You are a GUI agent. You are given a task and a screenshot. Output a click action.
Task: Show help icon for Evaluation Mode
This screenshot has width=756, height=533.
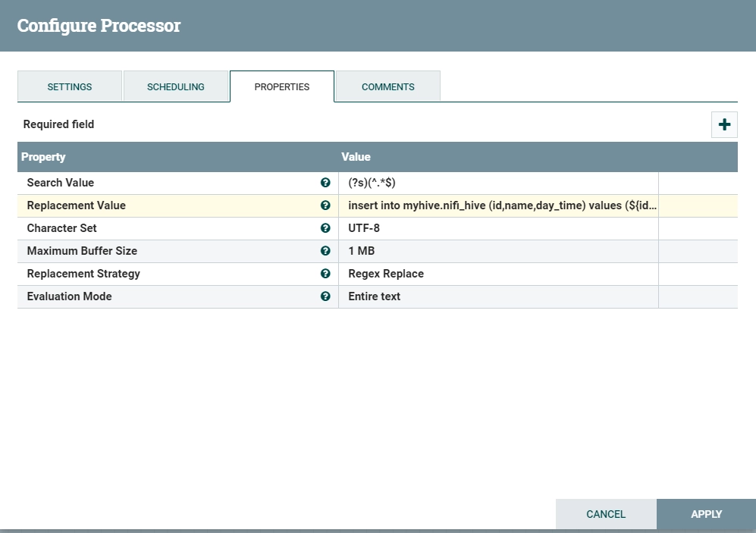point(325,296)
